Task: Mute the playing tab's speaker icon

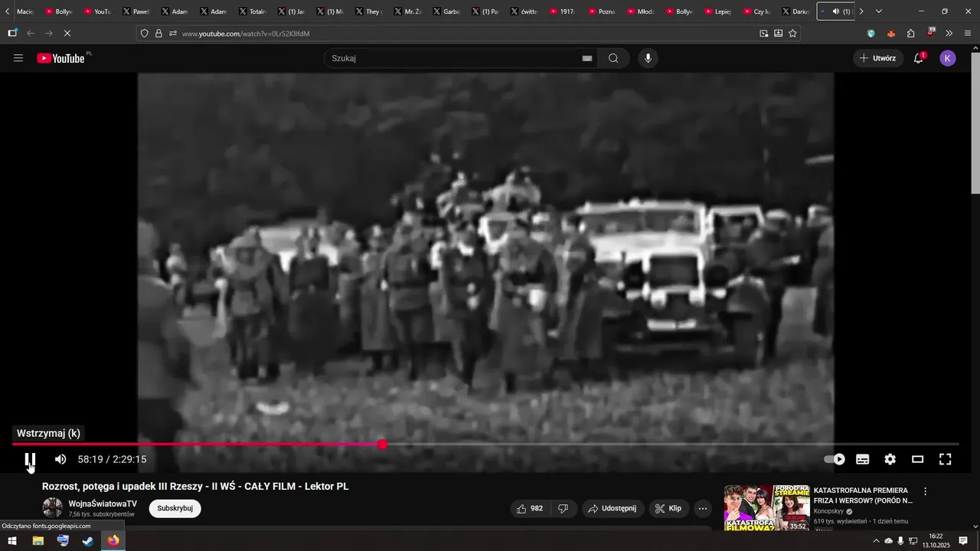Action: [x=835, y=11]
